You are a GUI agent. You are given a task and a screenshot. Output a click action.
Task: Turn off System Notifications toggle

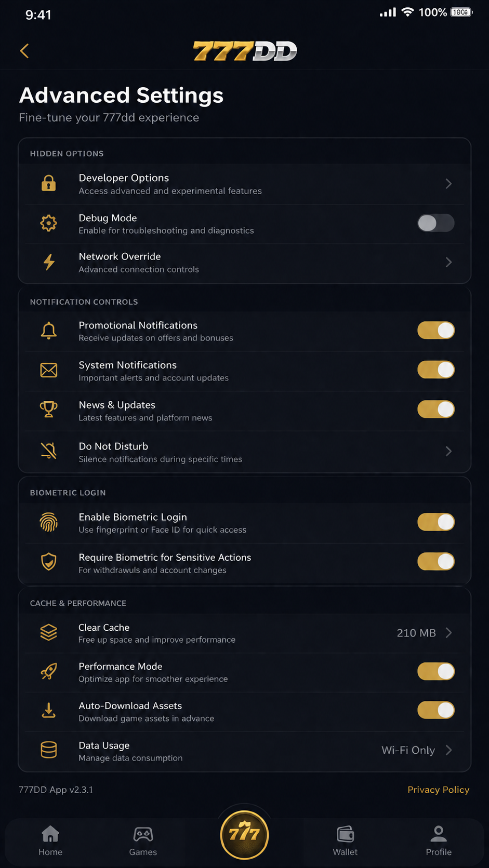pos(436,370)
